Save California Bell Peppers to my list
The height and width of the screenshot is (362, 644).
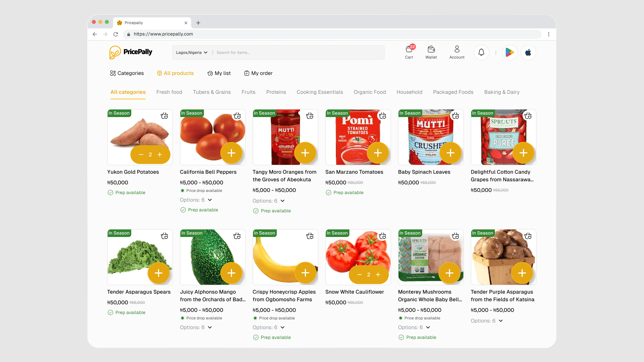[237, 116]
